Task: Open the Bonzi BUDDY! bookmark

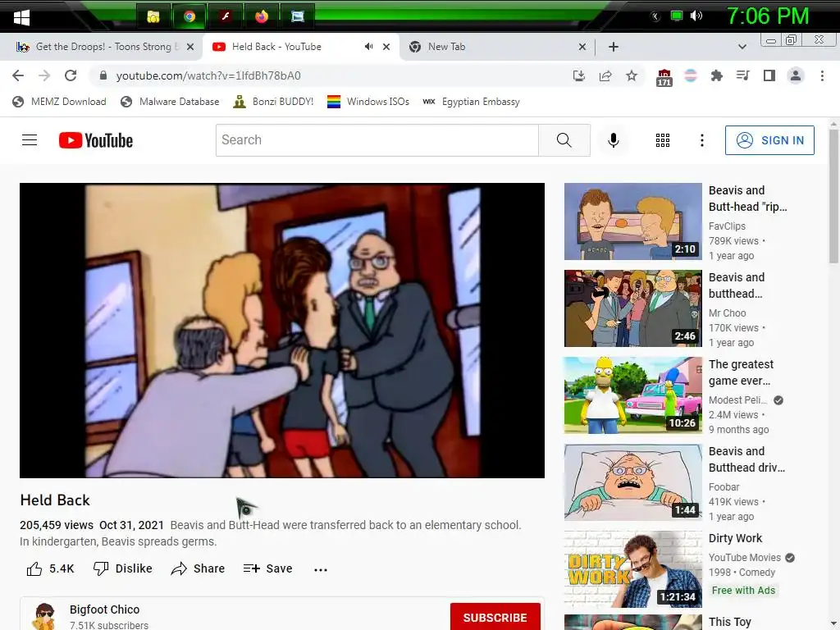Action: [273, 102]
